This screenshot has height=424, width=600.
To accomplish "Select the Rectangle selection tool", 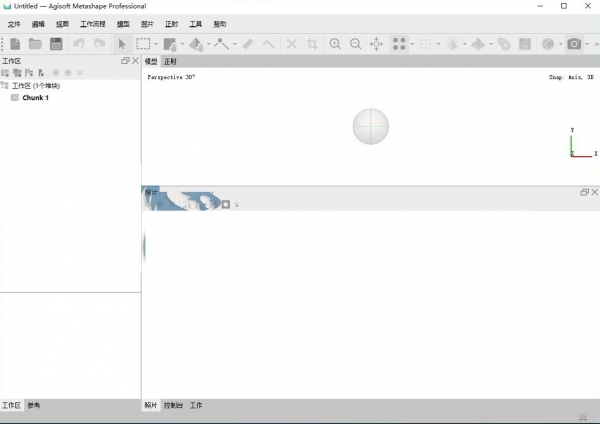I will coord(143,44).
